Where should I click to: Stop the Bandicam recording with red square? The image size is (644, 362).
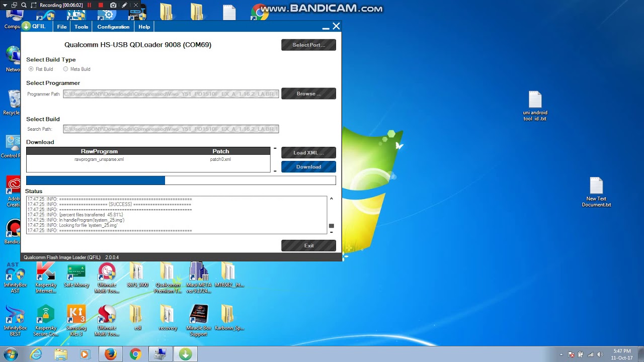point(101,5)
